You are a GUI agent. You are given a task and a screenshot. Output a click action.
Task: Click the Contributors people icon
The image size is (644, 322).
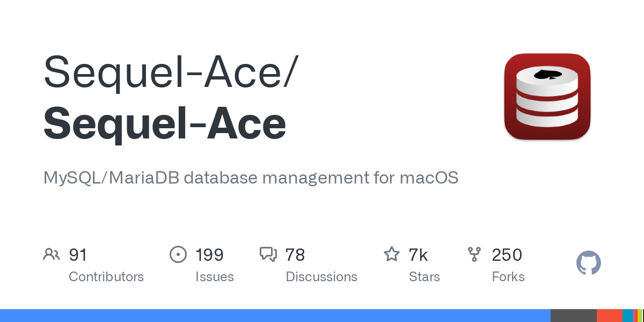[x=52, y=254]
